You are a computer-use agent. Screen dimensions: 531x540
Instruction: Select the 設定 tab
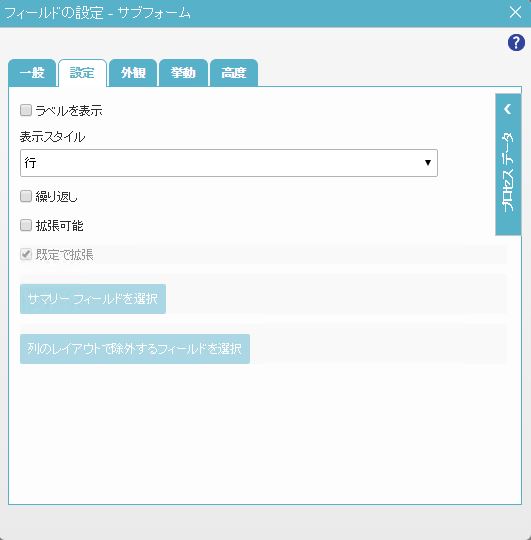[82, 73]
